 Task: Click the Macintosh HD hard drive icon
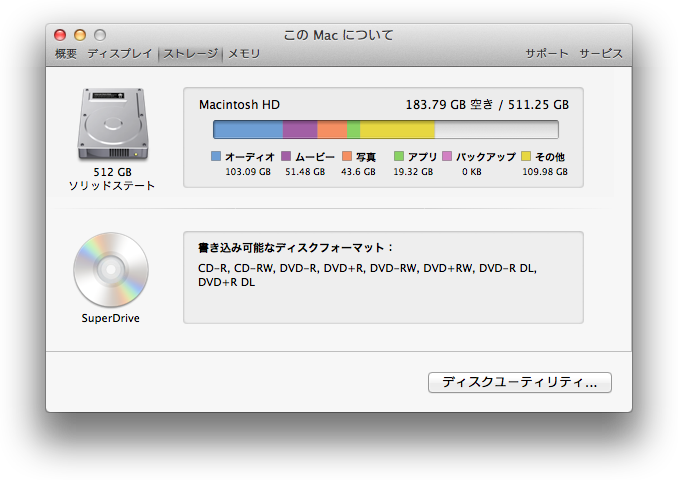tap(113, 125)
